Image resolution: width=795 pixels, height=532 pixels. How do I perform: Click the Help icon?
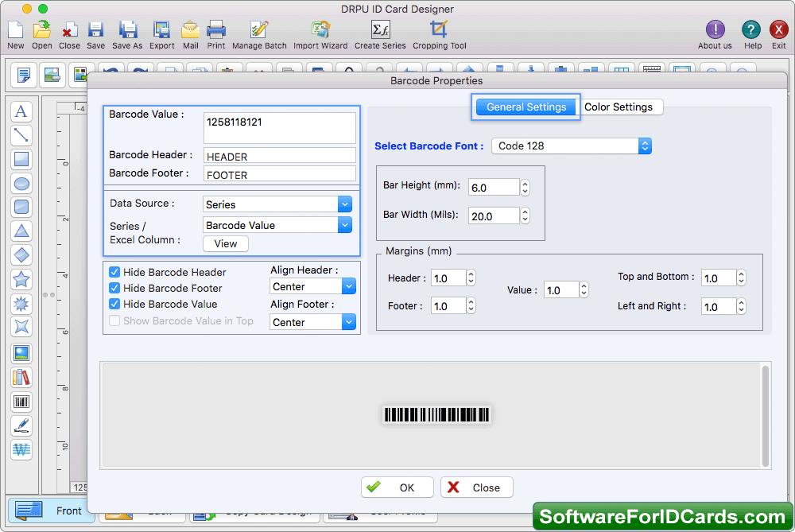click(752, 34)
